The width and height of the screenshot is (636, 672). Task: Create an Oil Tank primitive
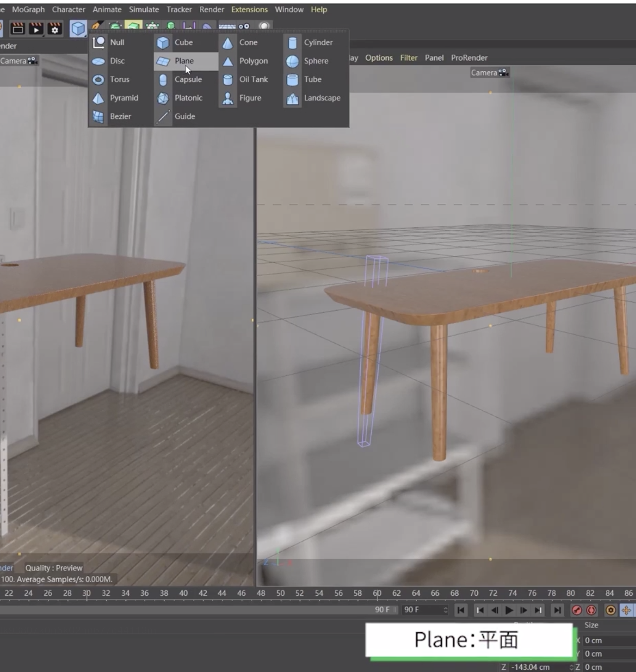coord(251,79)
